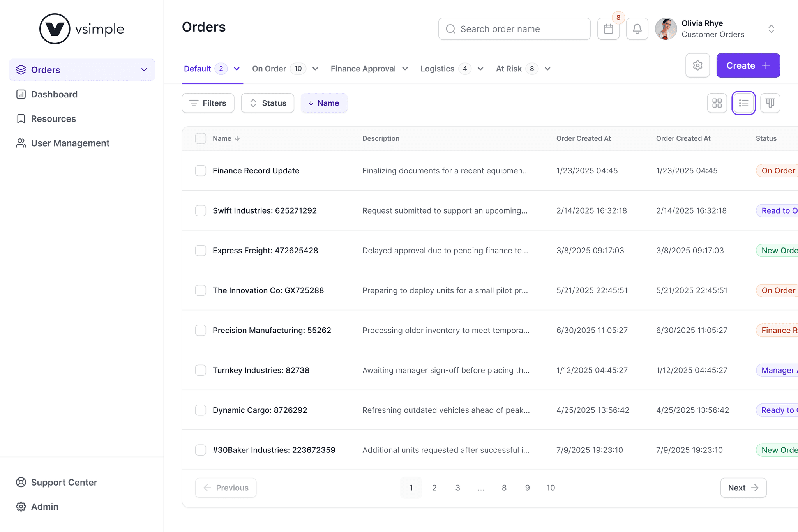Click Olivia Rhye's avatar photo
The height and width of the screenshot is (532, 798).
pyautogui.click(x=666, y=29)
